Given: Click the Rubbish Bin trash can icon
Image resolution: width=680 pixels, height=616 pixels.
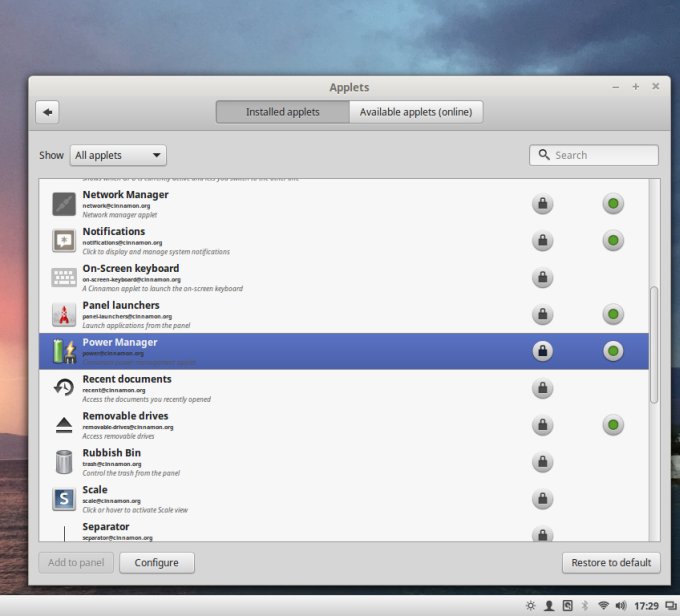Looking at the screenshot, I should 64,462.
